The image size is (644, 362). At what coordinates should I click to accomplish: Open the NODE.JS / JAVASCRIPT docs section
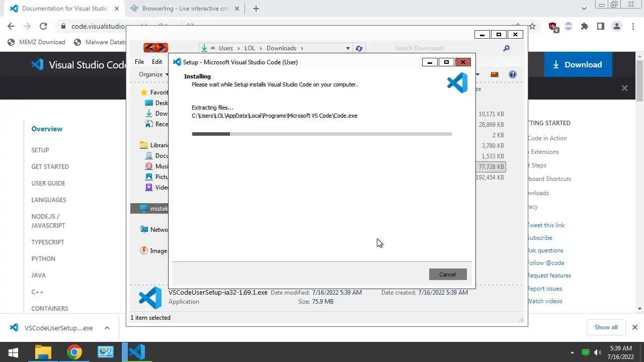tap(48, 221)
